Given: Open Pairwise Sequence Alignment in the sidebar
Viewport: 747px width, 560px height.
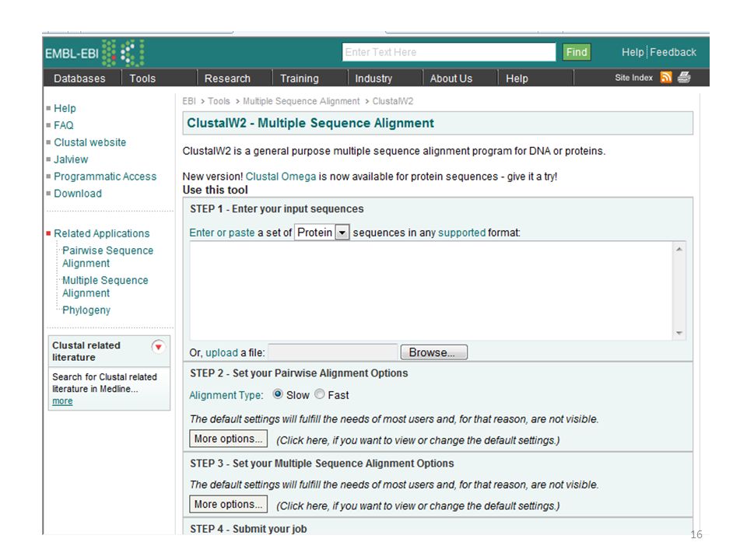Looking at the screenshot, I should 107,257.
